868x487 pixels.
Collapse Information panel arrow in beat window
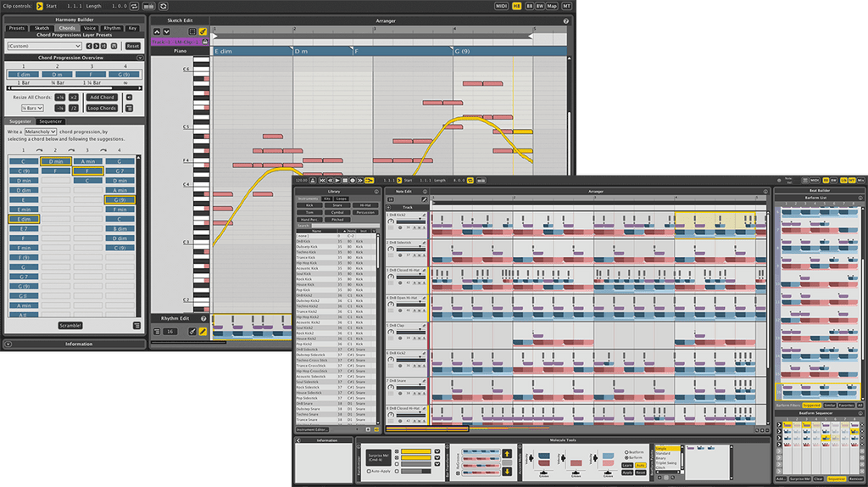[x=298, y=440]
